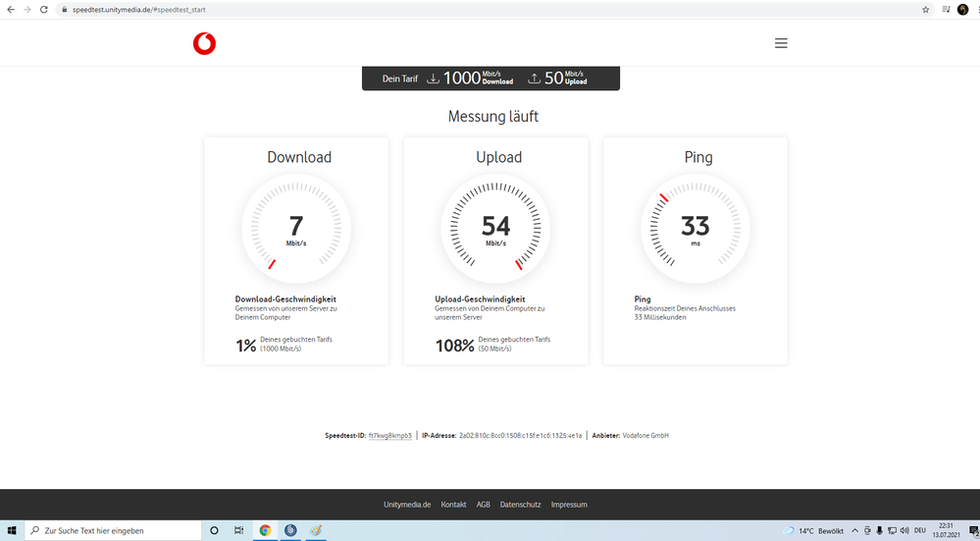980x541 pixels.
Task: Click the Ping gauge
Action: click(695, 229)
